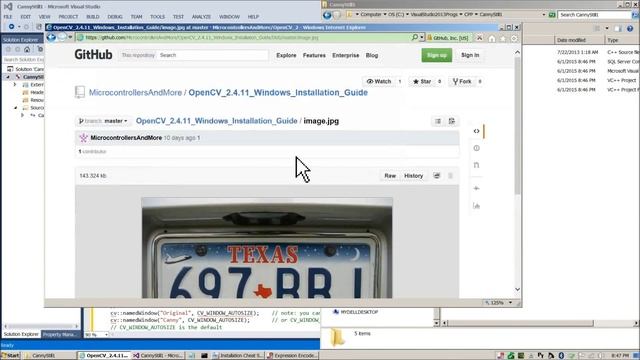640x360 pixels.
Task: Click the History button
Action: pyautogui.click(x=413, y=176)
